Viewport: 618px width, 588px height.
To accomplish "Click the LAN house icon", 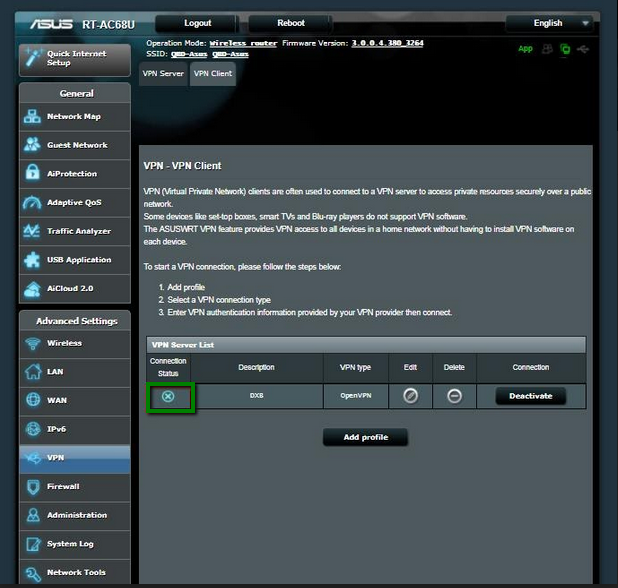I will [33, 372].
